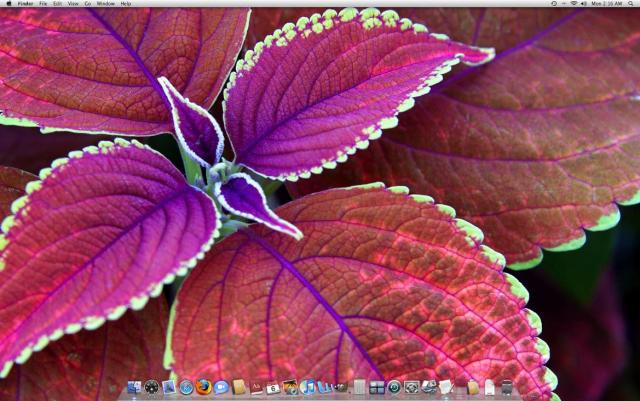Image resolution: width=640 pixels, height=401 pixels.
Task: Open the File menu
Action: [43, 3]
